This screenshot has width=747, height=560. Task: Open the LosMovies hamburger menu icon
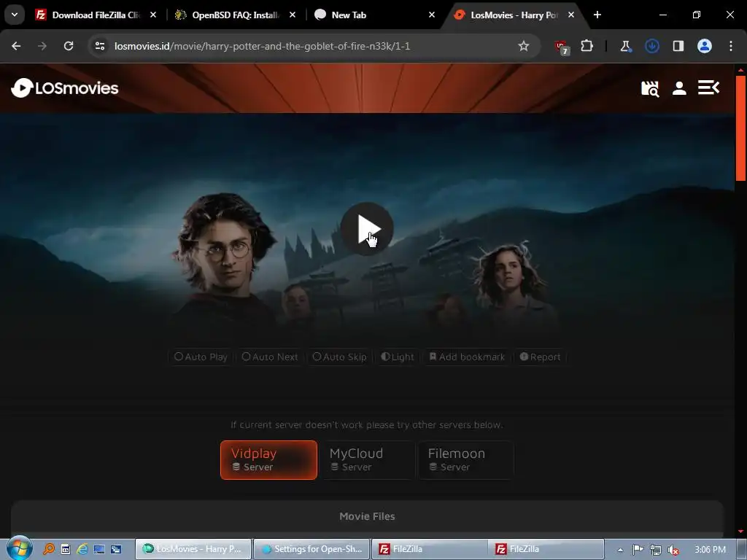[708, 87]
